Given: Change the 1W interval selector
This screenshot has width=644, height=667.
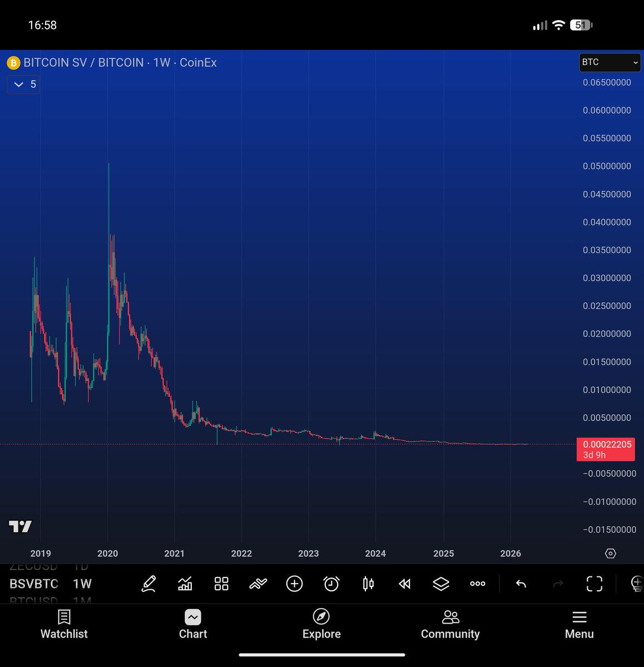Looking at the screenshot, I should [x=82, y=584].
